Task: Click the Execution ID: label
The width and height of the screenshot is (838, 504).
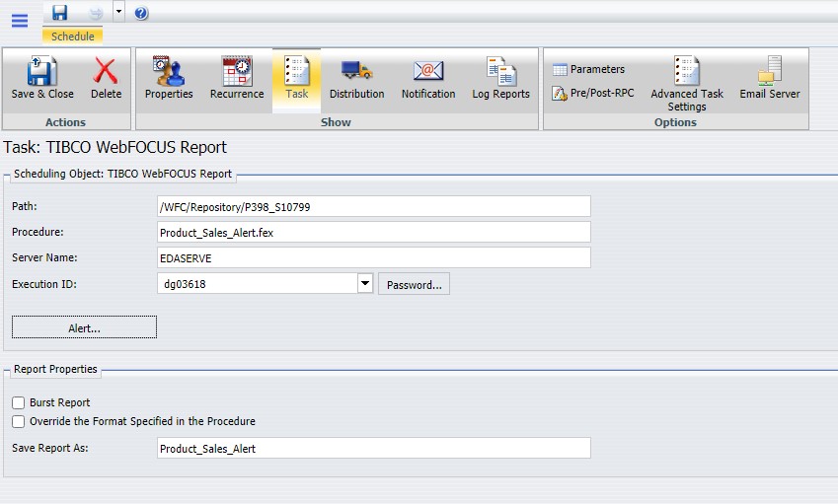Action: click(x=44, y=284)
